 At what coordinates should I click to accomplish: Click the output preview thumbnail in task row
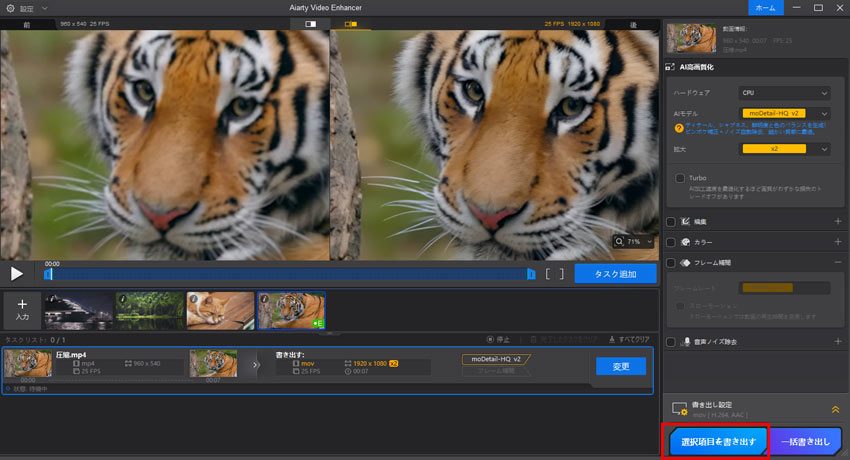[x=213, y=364]
